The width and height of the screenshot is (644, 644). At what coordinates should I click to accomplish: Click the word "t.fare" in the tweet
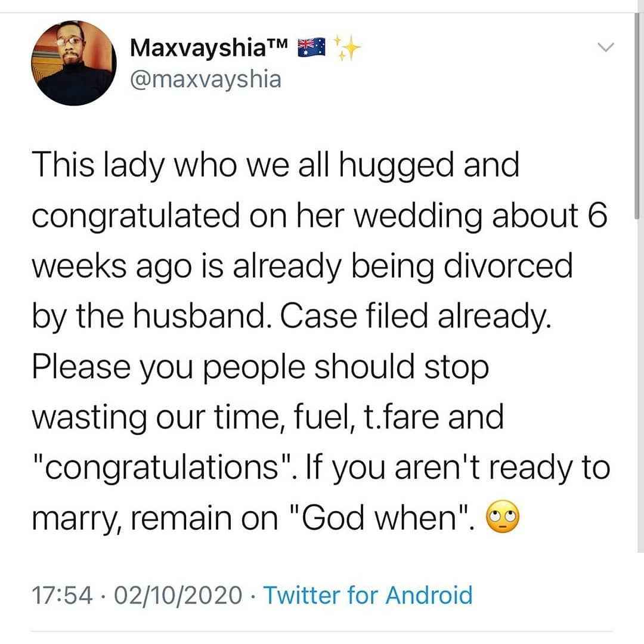379,417
